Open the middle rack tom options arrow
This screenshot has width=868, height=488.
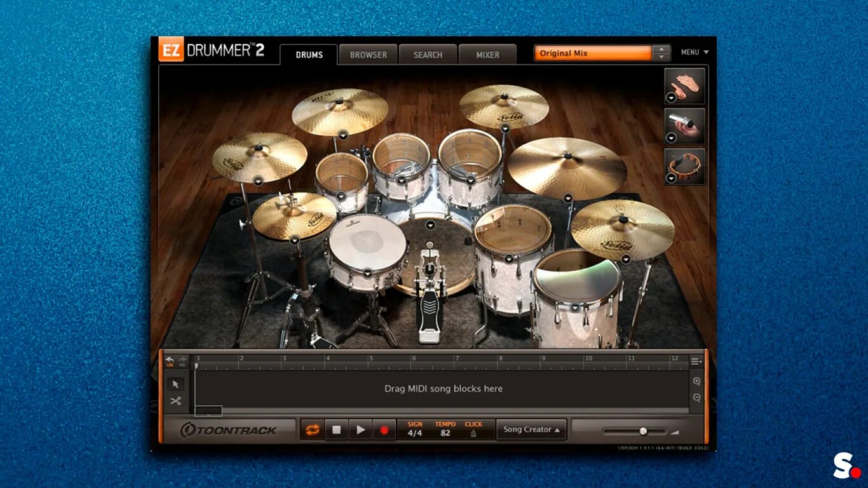tap(402, 180)
